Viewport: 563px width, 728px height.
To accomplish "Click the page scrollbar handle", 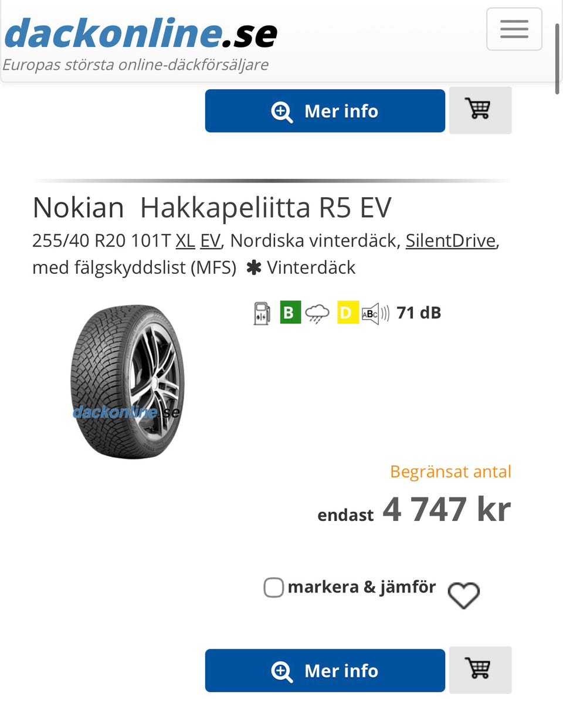I will (x=557, y=59).
